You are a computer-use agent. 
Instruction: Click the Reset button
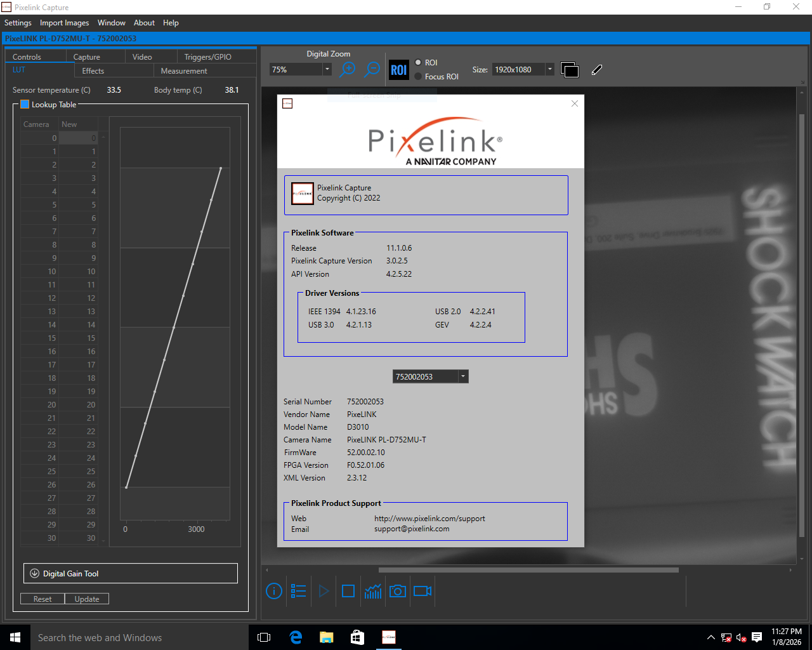[x=43, y=599]
